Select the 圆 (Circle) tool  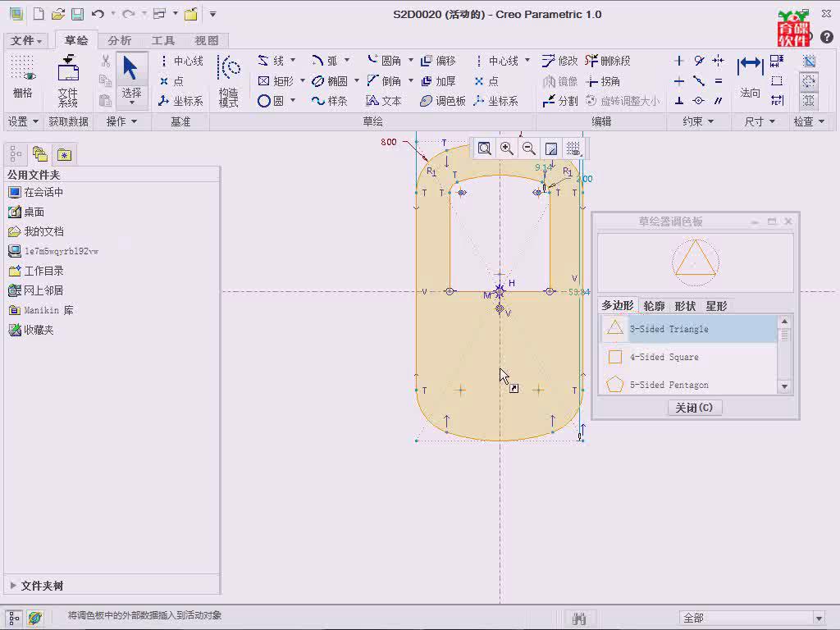click(271, 101)
